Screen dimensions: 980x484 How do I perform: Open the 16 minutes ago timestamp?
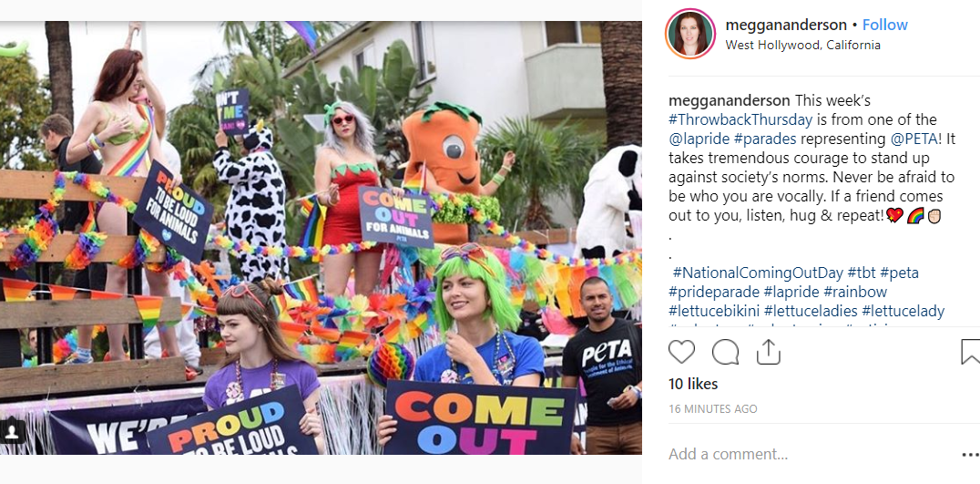[x=712, y=409]
